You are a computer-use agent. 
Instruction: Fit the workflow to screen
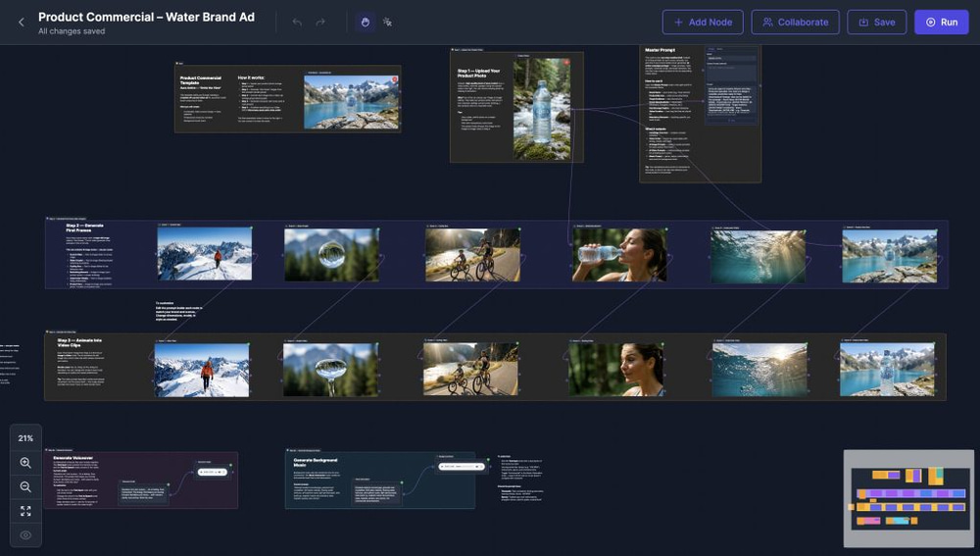(x=25, y=511)
